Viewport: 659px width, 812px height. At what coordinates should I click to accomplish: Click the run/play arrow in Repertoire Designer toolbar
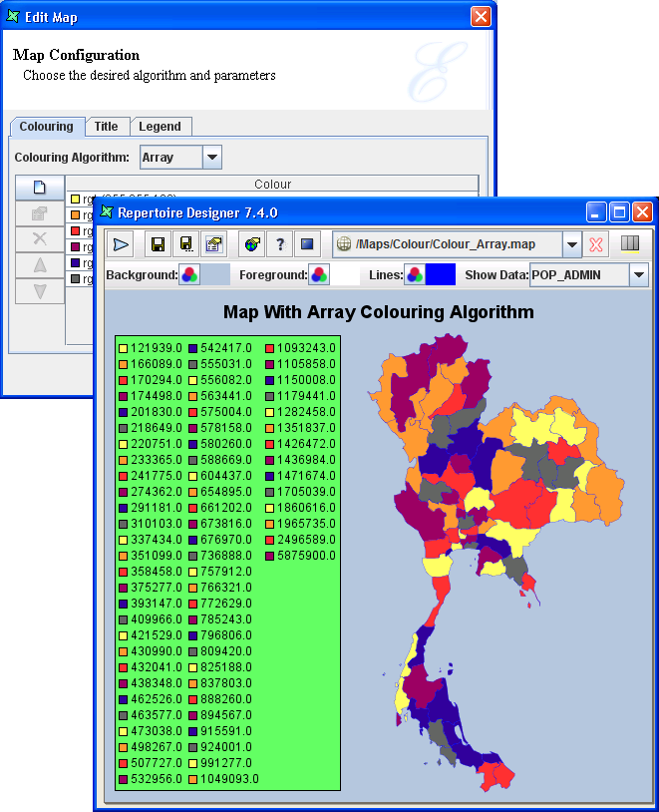pyautogui.click(x=121, y=244)
